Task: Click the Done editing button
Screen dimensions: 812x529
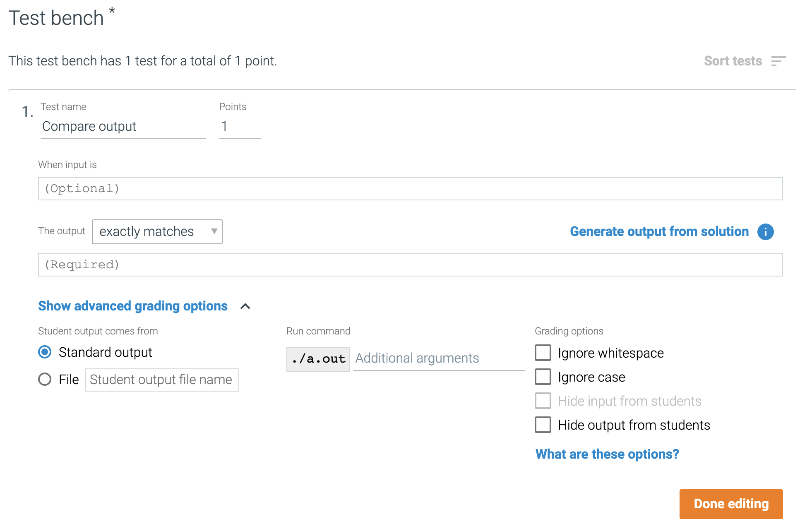Action: pyautogui.click(x=731, y=504)
